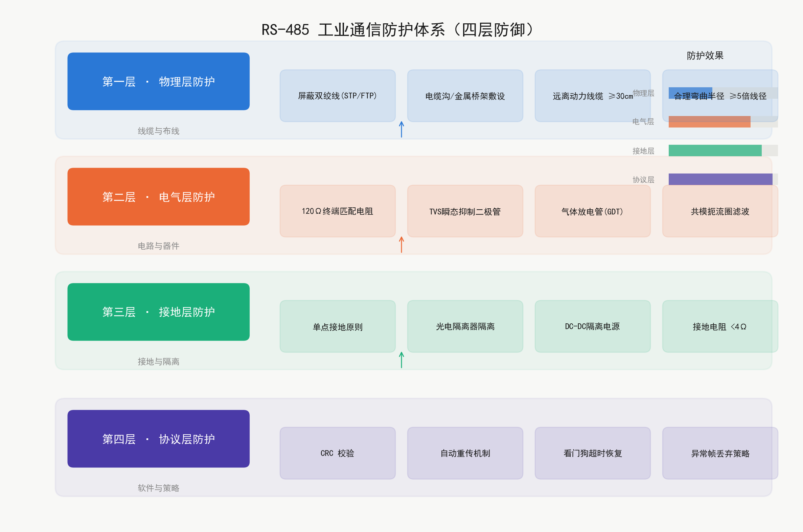Click the 软件与策略 caption
The height and width of the screenshot is (532, 803).
tap(158, 488)
